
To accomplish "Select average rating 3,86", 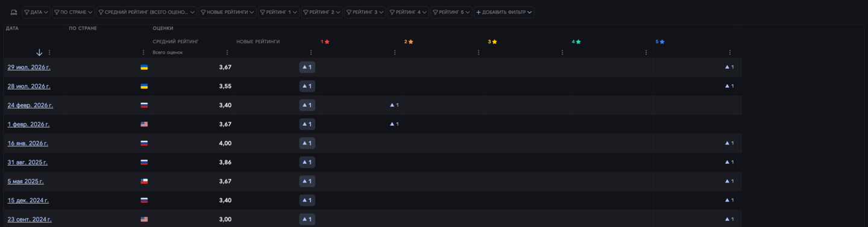I will pos(225,163).
